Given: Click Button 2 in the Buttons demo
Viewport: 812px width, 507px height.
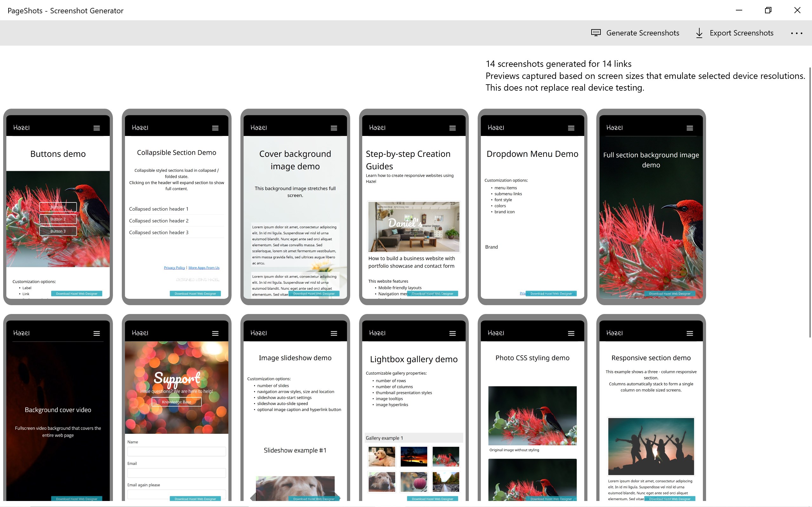Looking at the screenshot, I should pyautogui.click(x=58, y=219).
